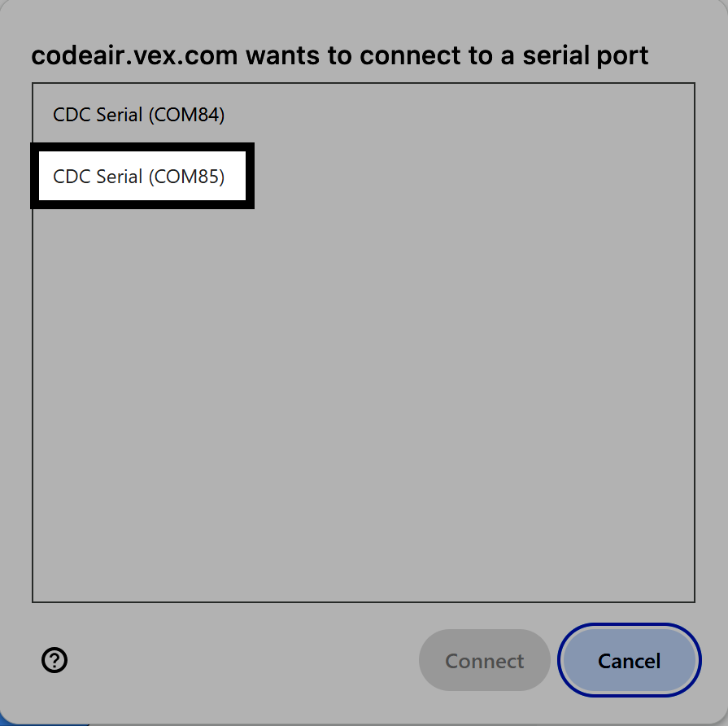Open serial port help via question icon
The width and height of the screenshot is (728, 726).
tap(54, 661)
